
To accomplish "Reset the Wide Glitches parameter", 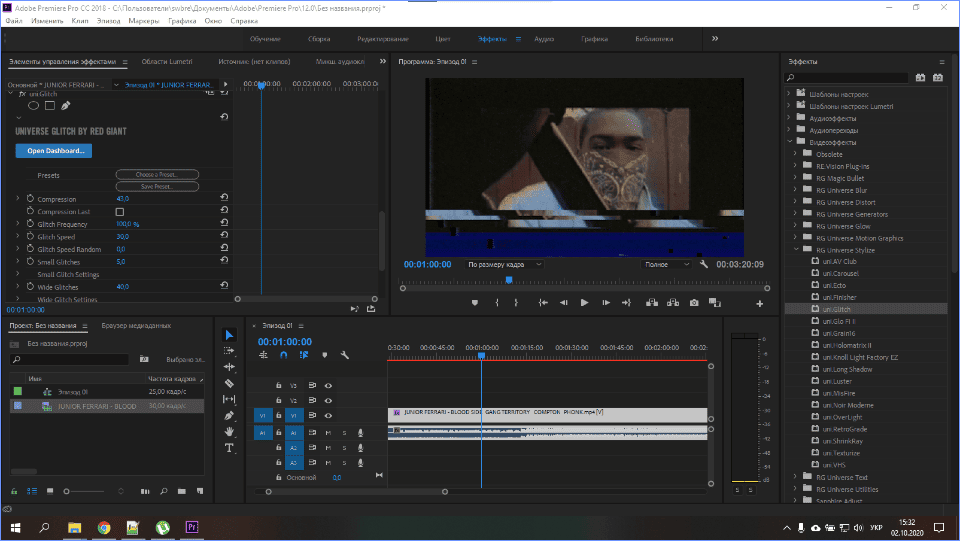I will 224,285.
